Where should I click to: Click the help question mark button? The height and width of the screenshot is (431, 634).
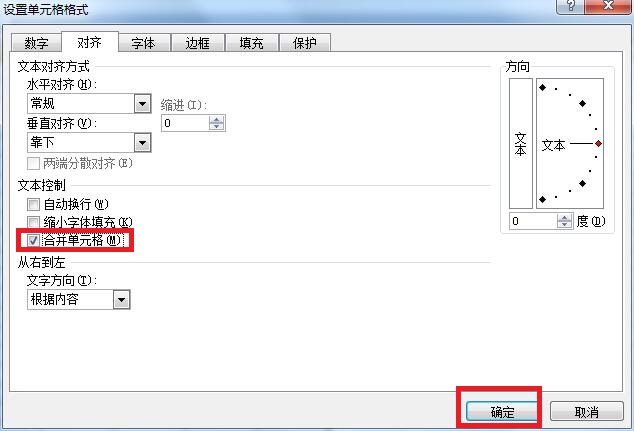571,6
